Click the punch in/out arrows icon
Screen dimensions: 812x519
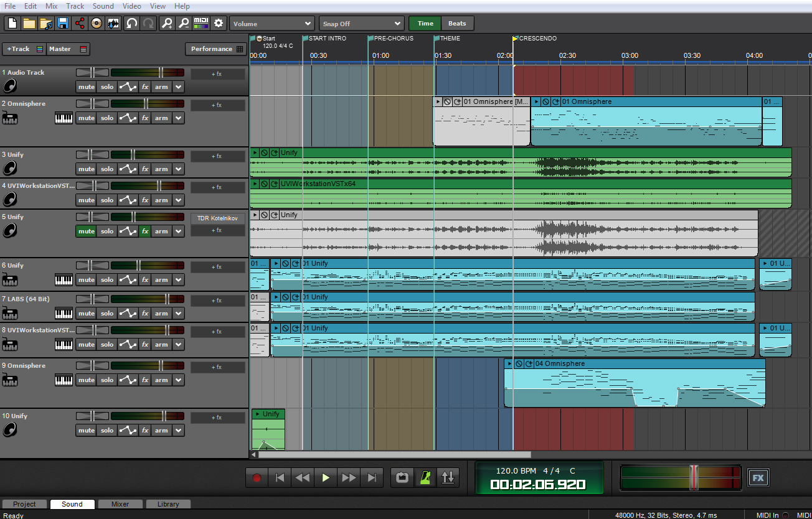point(448,478)
